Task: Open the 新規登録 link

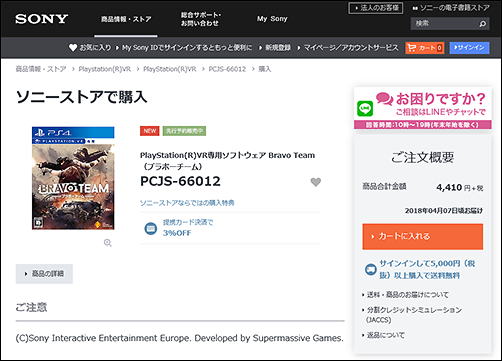Action: [x=278, y=48]
